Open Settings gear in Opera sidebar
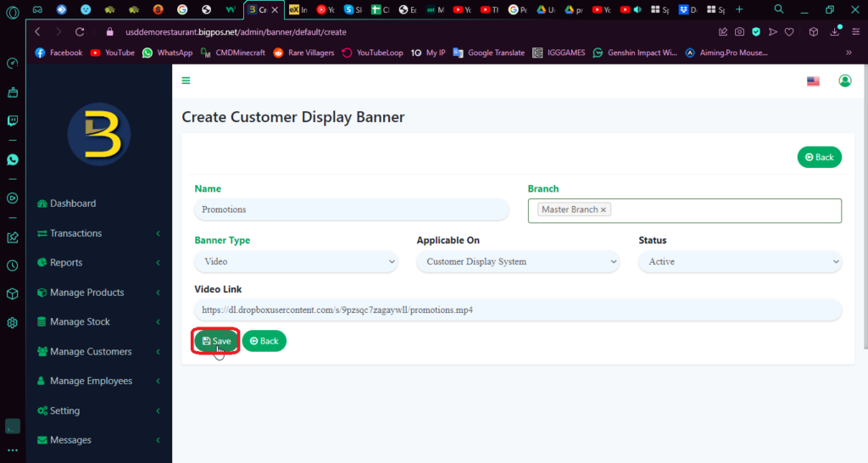This screenshot has height=463, width=868. (x=12, y=323)
